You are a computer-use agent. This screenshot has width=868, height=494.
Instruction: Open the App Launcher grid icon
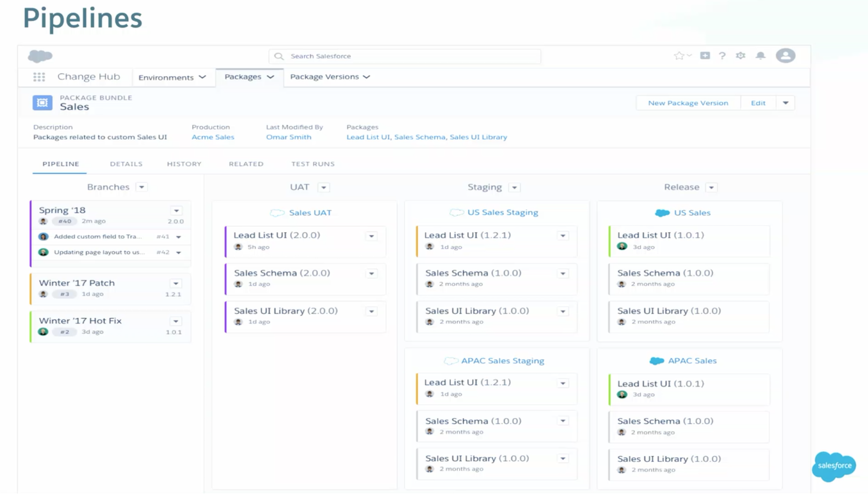point(39,77)
